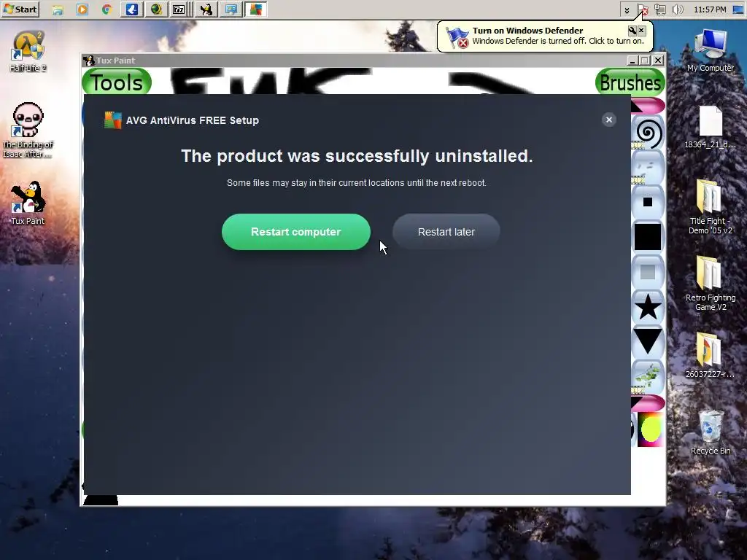Expand hidden system tray icons
Image resolution: width=747 pixels, height=560 pixels.
click(627, 10)
